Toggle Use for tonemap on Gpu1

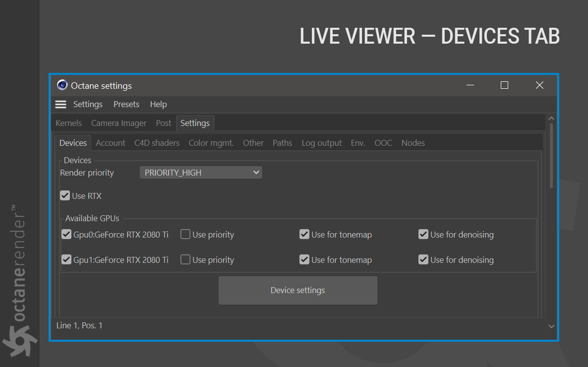[304, 259]
